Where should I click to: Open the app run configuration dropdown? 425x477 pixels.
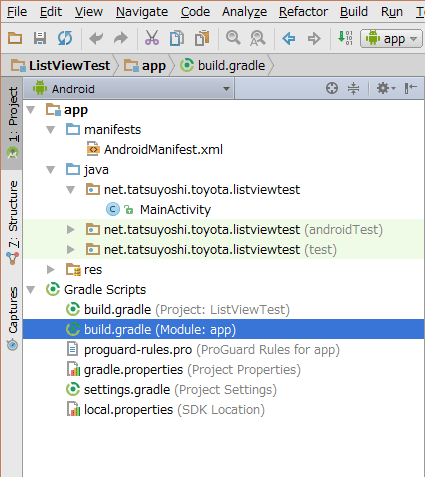coord(391,39)
